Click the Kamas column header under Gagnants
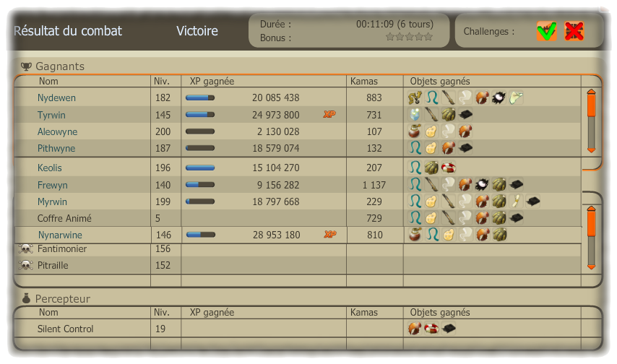 (x=364, y=82)
